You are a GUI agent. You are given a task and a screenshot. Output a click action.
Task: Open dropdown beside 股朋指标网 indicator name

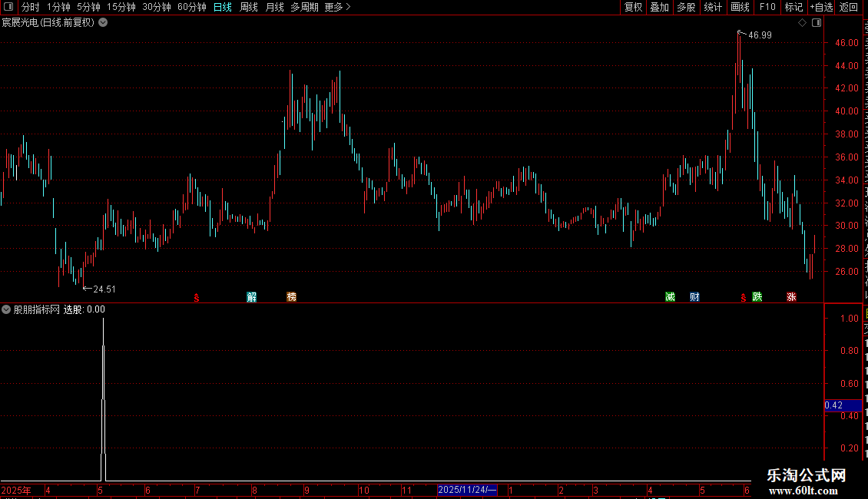(x=6, y=309)
